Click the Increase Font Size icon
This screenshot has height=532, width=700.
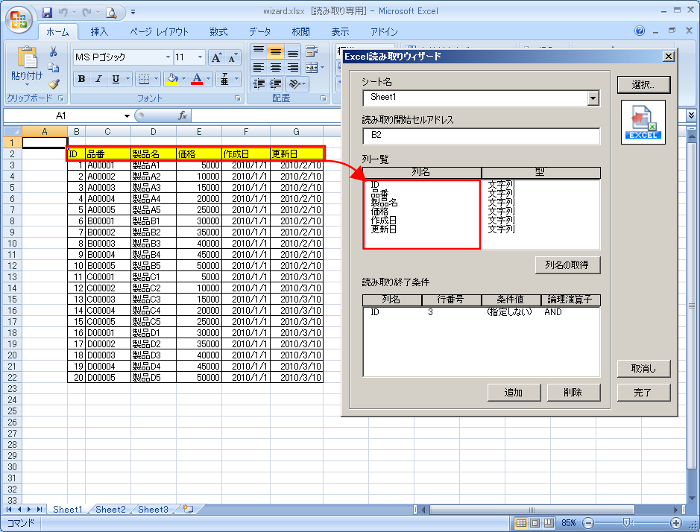[217, 58]
